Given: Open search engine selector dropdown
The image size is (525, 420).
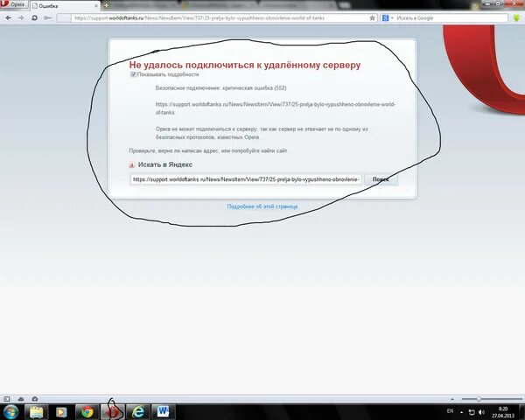Looking at the screenshot, I should click(388, 18).
